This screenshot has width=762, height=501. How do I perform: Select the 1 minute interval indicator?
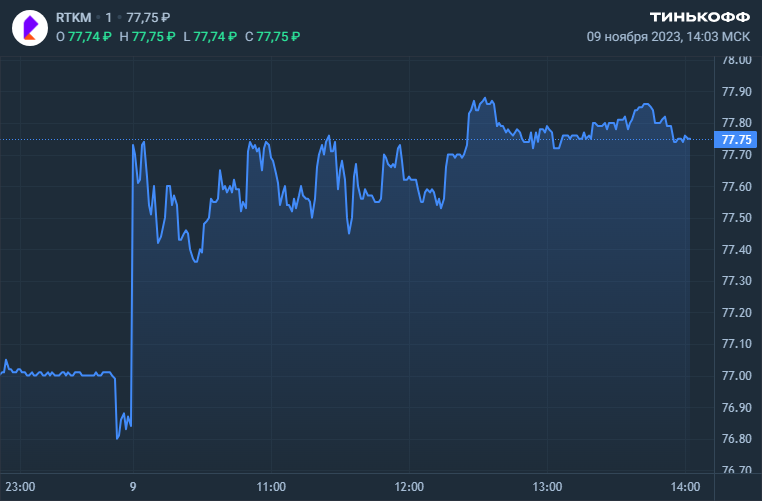pyautogui.click(x=109, y=18)
